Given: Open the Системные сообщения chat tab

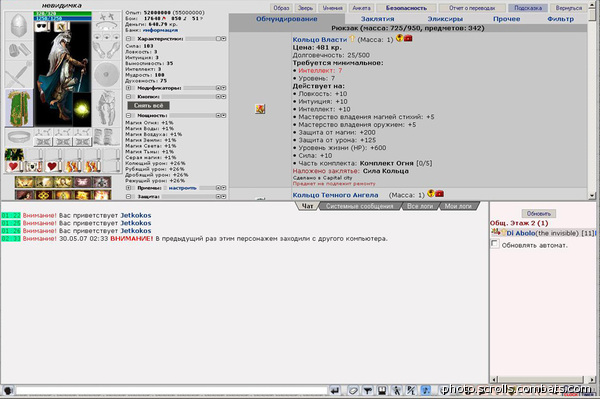Looking at the screenshot, I should point(360,206).
